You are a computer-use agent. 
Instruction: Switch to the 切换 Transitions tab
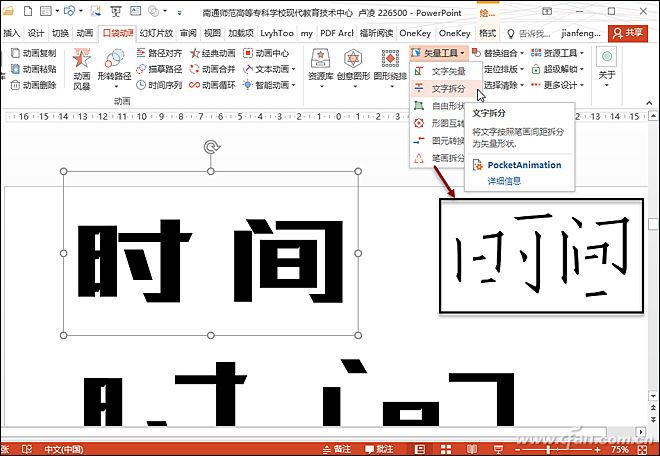click(60, 33)
